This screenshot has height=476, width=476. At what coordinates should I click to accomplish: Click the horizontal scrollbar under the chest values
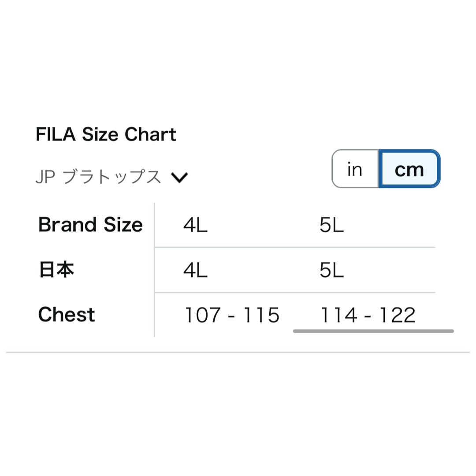[x=373, y=331]
